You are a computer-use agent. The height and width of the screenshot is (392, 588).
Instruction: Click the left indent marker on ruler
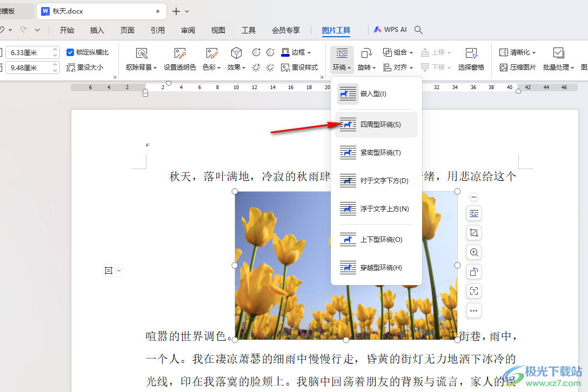tap(145, 92)
